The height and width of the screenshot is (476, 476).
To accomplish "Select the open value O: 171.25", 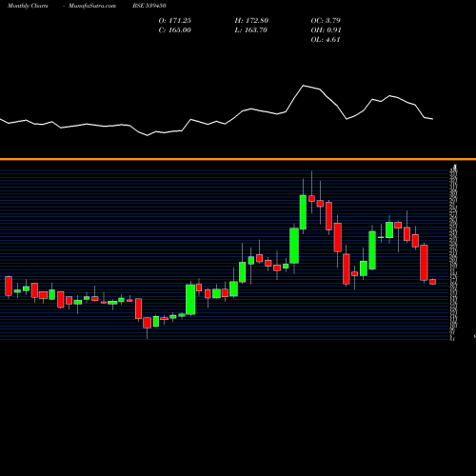I will coord(175,21).
